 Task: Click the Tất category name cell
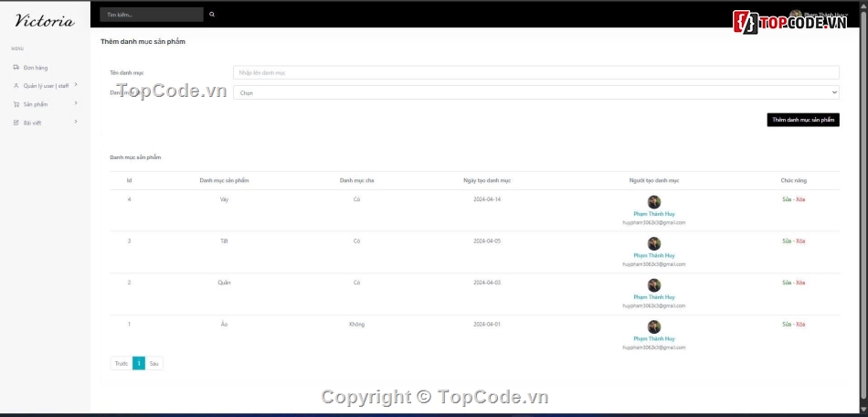pos(224,241)
